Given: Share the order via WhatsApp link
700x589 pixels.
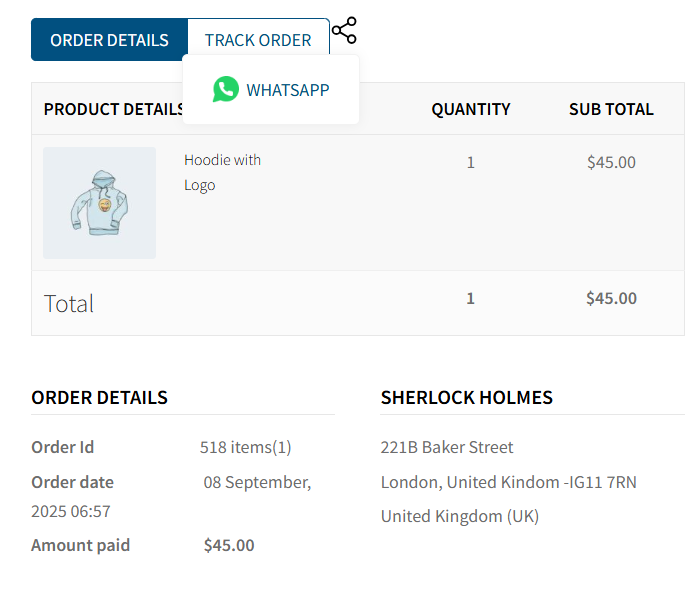Looking at the screenshot, I should (x=287, y=90).
